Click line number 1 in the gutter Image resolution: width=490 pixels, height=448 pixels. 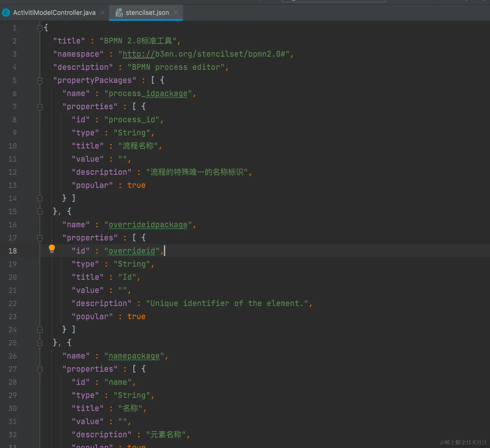(15, 28)
